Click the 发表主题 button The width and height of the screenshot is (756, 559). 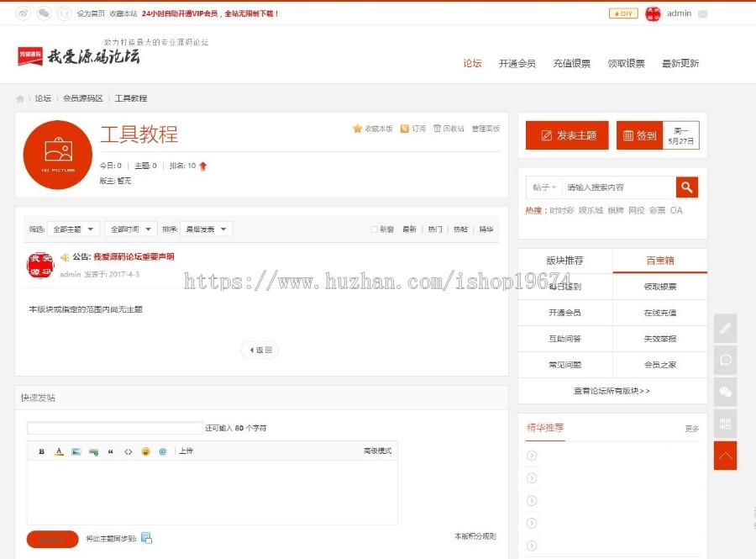[x=566, y=134]
